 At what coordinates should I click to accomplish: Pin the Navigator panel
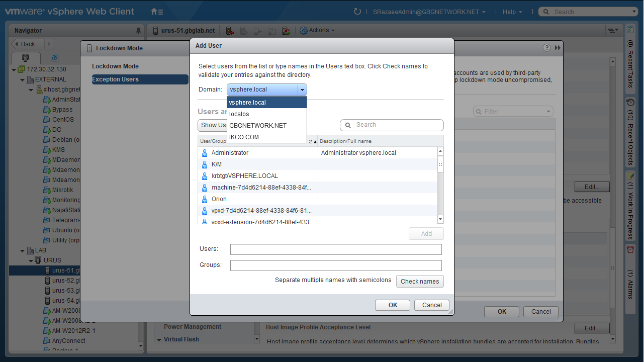(x=138, y=31)
